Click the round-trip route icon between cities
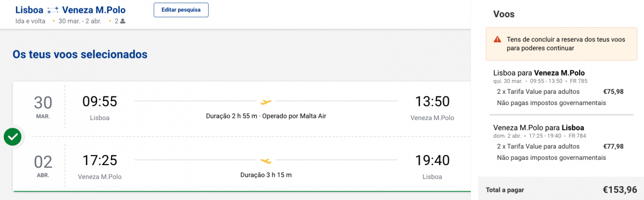The image size is (644, 200). (x=53, y=10)
